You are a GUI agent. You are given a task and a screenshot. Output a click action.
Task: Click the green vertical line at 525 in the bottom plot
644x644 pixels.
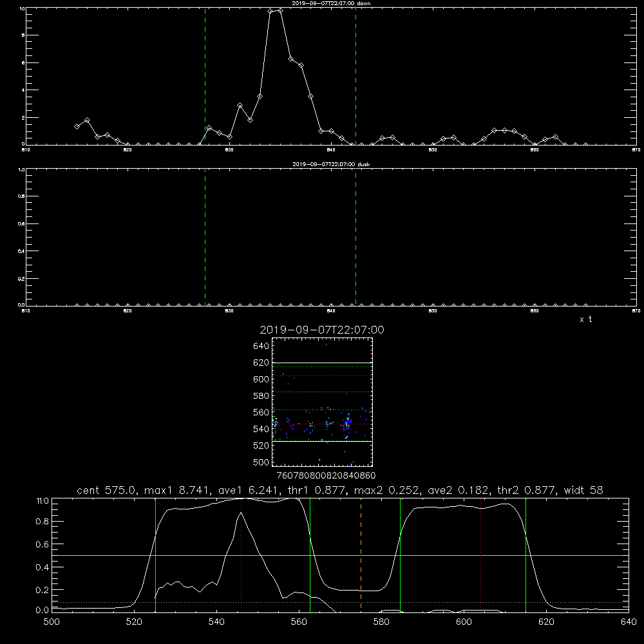[155, 554]
